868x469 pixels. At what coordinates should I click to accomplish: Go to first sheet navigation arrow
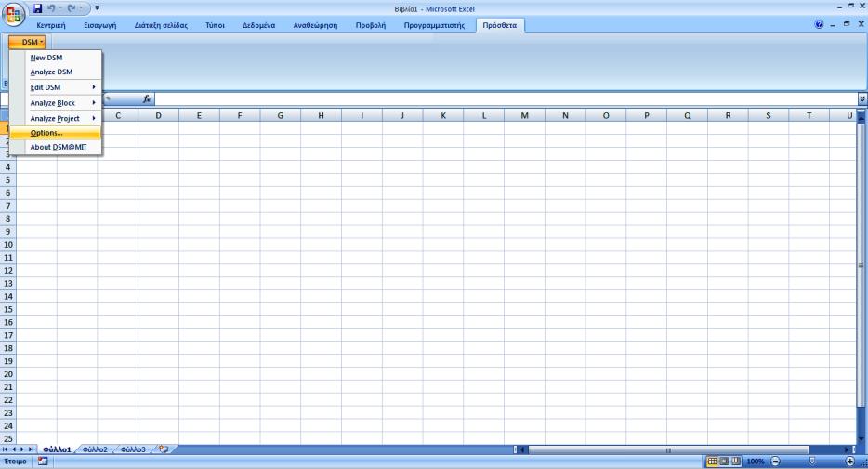(x=5, y=449)
